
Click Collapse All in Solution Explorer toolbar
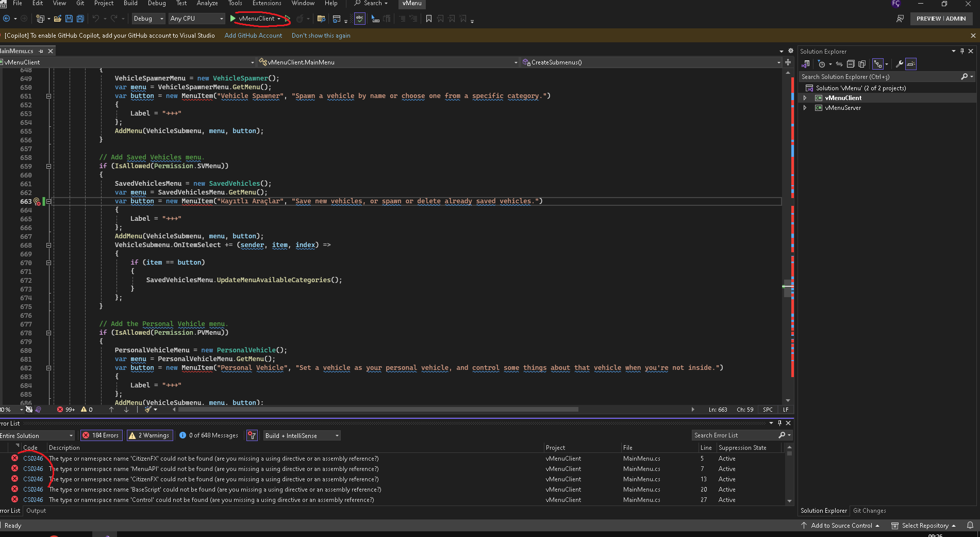point(851,64)
